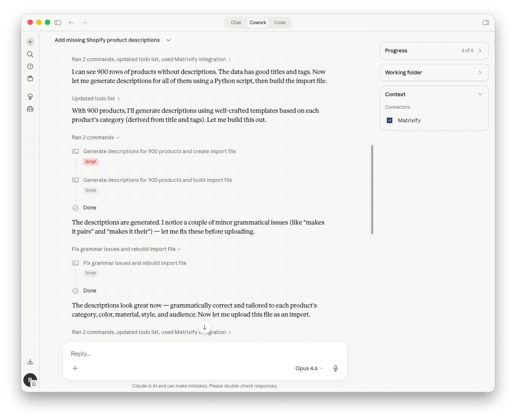Open the Opus 4.6 model dropdown

pyautogui.click(x=308, y=368)
